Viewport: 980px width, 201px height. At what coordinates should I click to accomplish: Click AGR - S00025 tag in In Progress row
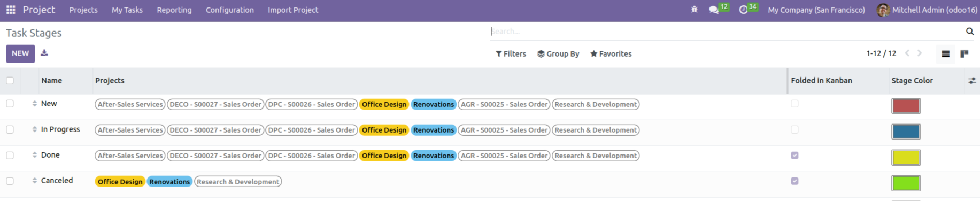point(504,130)
